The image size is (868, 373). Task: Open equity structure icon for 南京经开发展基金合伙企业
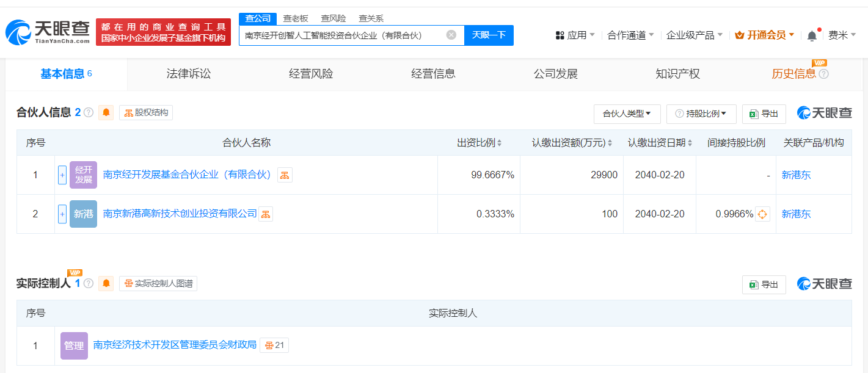click(285, 175)
